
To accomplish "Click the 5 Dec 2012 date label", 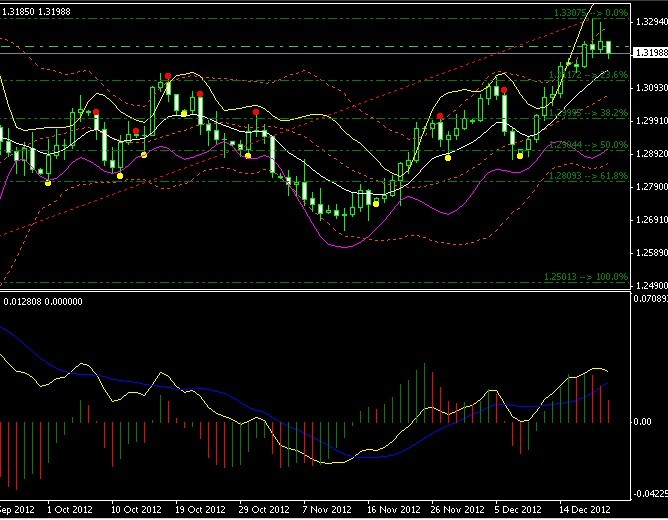I will [x=518, y=509].
